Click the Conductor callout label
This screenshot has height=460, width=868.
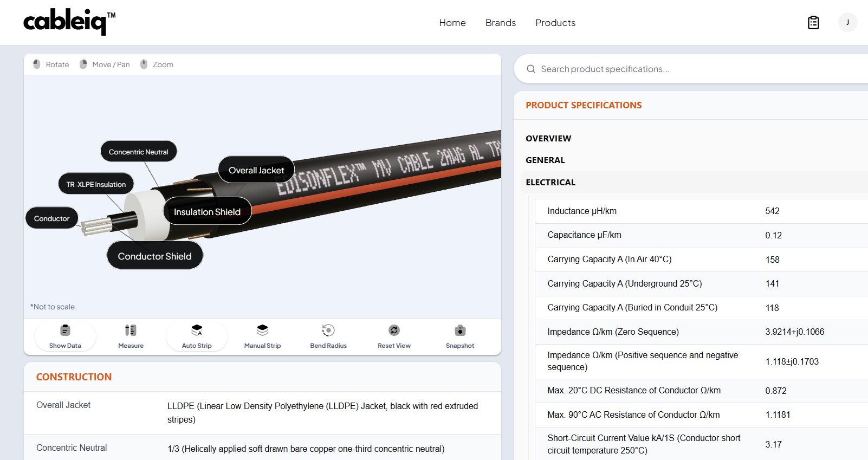click(x=51, y=218)
